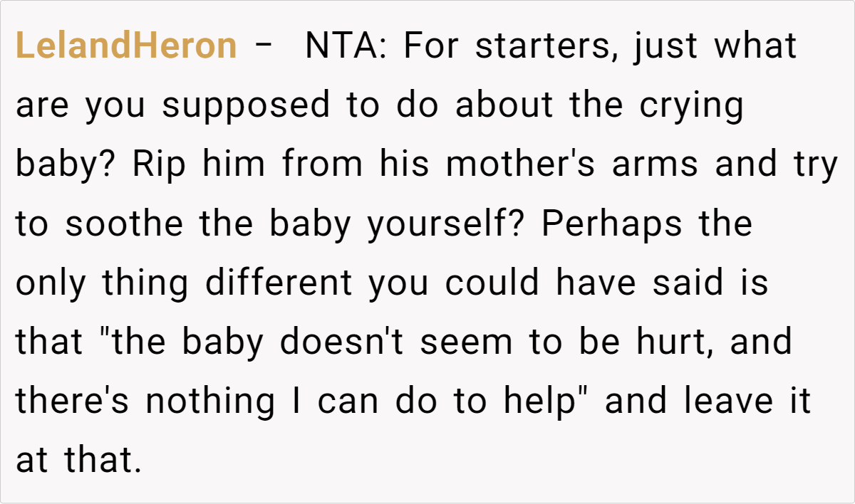Open the LelandHeron username link
This screenshot has width=855, height=504.
coord(126,47)
